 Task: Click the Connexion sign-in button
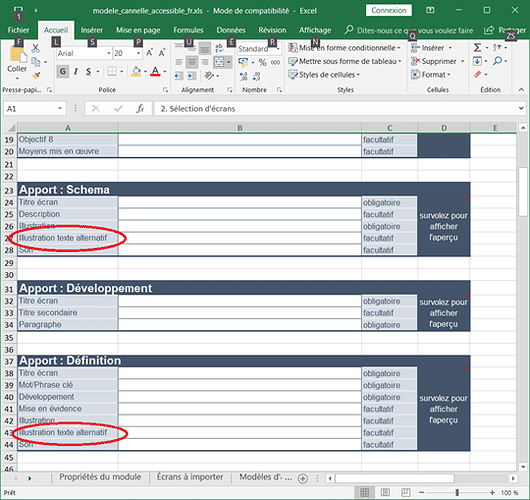coord(389,10)
